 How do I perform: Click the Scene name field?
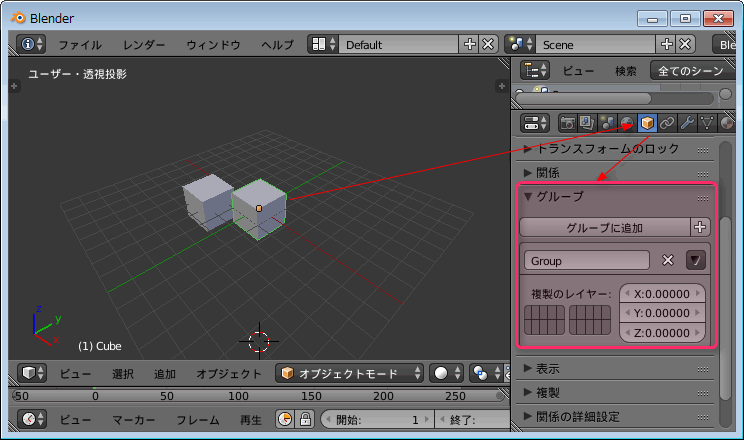point(596,45)
